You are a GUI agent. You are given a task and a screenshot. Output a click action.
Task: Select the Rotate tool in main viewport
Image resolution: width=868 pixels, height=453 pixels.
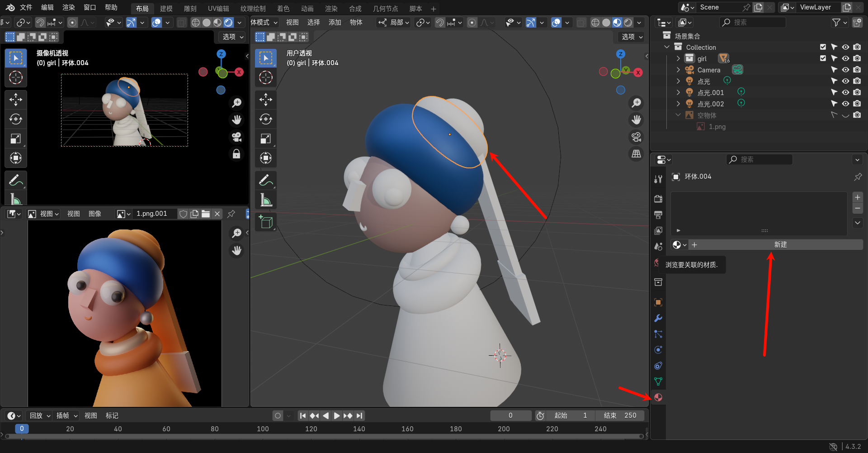pos(265,119)
